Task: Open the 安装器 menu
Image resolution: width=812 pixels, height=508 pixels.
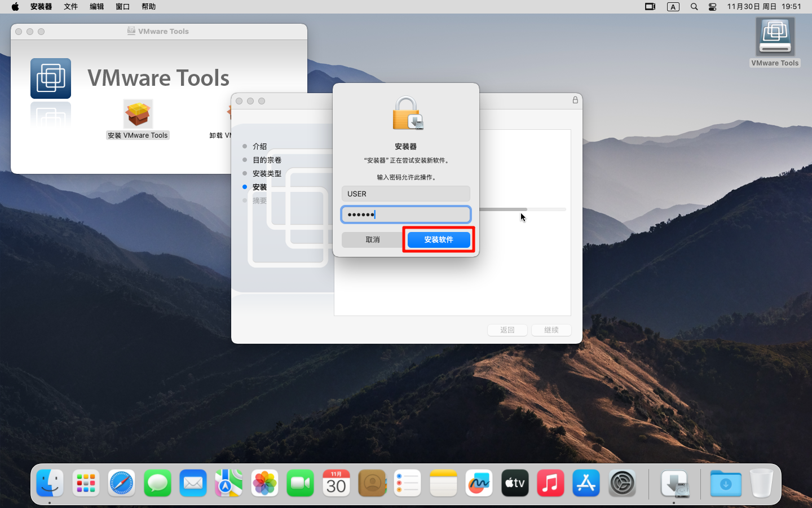Action: [x=41, y=7]
